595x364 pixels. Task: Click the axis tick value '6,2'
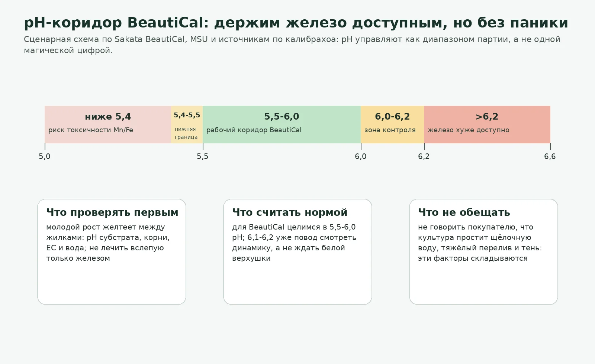[x=424, y=156]
